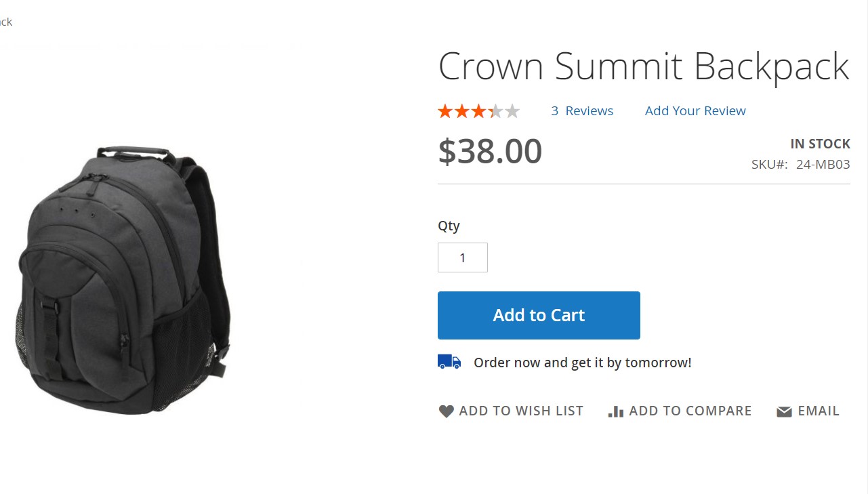The height and width of the screenshot is (494, 868).
Task: Click the backpack product image
Action: click(123, 279)
